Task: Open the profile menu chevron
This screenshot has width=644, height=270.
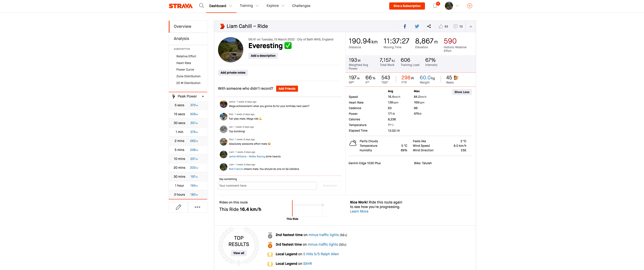Action: click(x=457, y=6)
